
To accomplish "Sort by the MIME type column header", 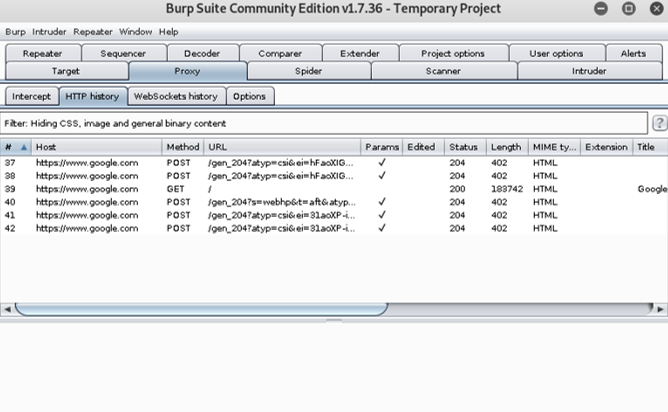I will click(554, 147).
